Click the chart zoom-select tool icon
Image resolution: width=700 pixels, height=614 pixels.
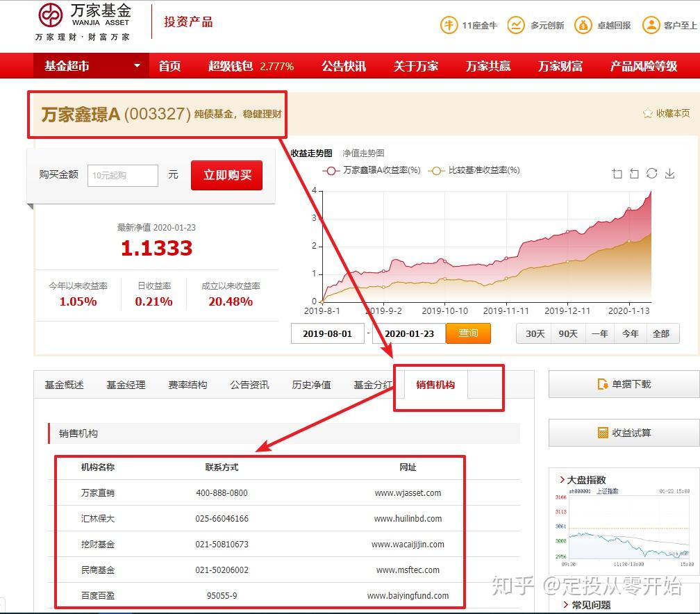coord(617,174)
